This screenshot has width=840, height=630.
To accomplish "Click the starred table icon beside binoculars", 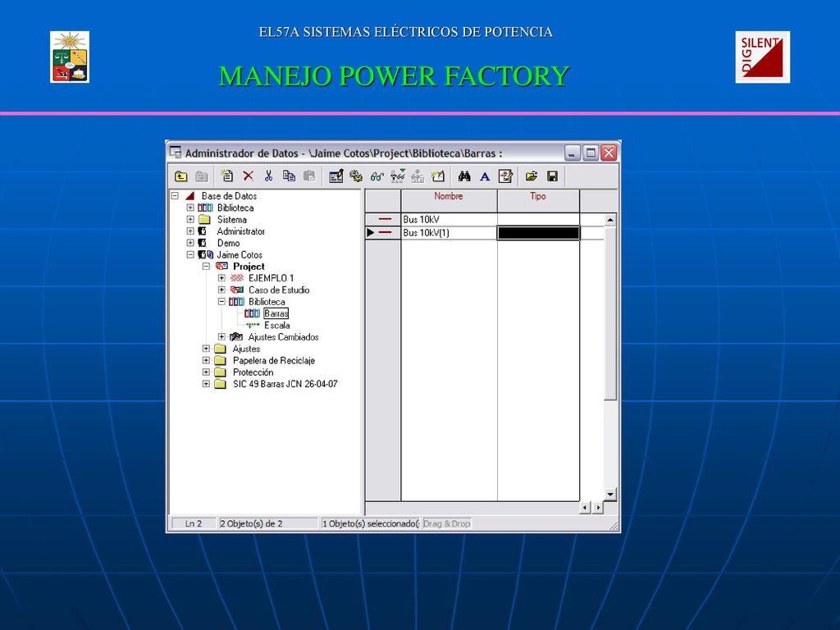I will coord(438,176).
